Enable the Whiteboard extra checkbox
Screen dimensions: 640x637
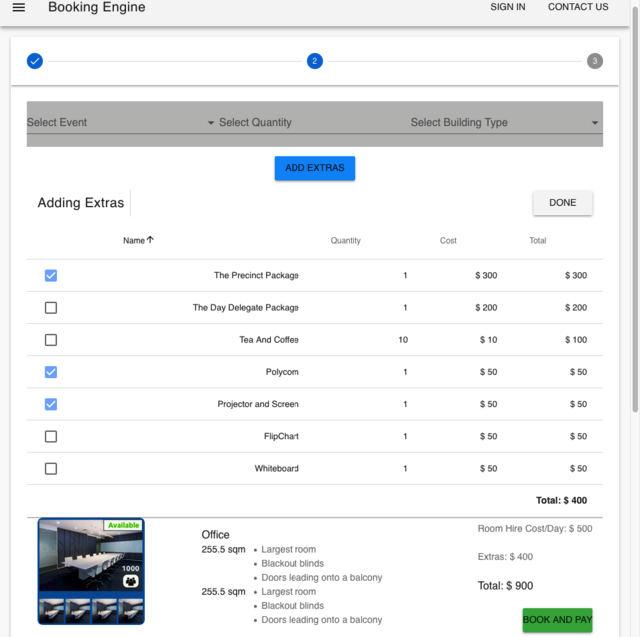tap(51, 468)
